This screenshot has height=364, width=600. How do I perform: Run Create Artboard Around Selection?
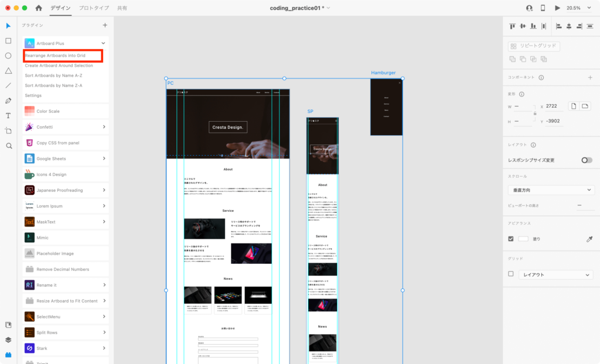pos(59,66)
